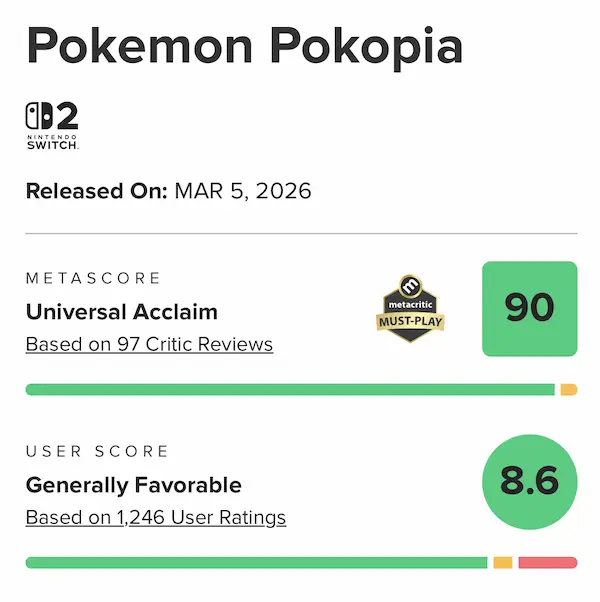
Task: Click the Metacritic Must-Play badge
Action: [x=410, y=309]
